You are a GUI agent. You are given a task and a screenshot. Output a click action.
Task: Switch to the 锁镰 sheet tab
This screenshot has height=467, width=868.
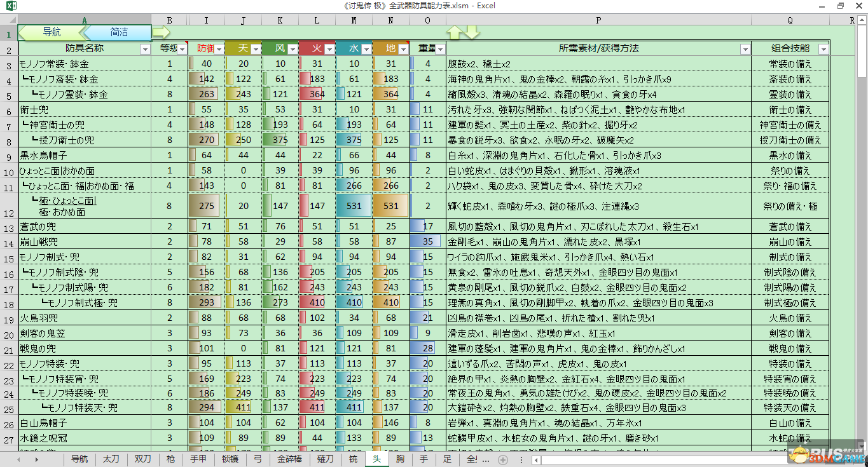point(230,459)
